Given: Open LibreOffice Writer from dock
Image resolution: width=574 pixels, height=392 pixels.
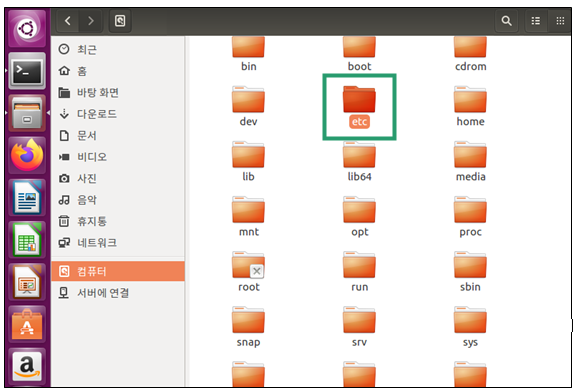Looking at the screenshot, I should pyautogui.click(x=27, y=198).
